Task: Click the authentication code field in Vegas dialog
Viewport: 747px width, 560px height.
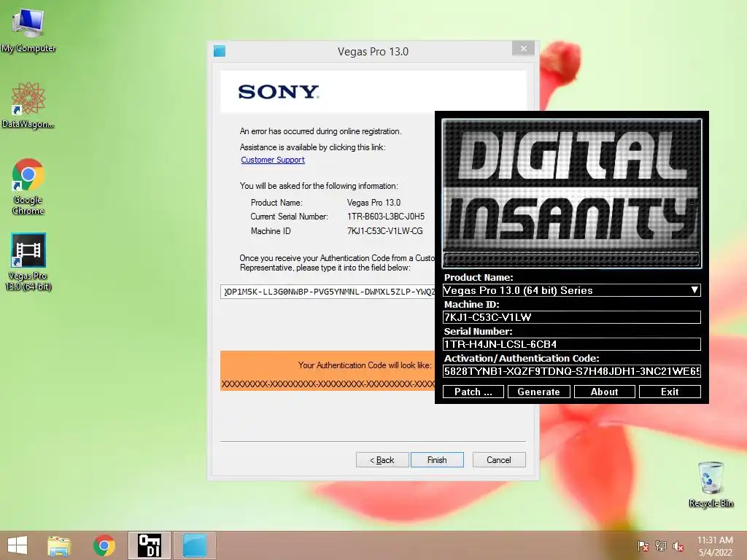Action: 328,292
